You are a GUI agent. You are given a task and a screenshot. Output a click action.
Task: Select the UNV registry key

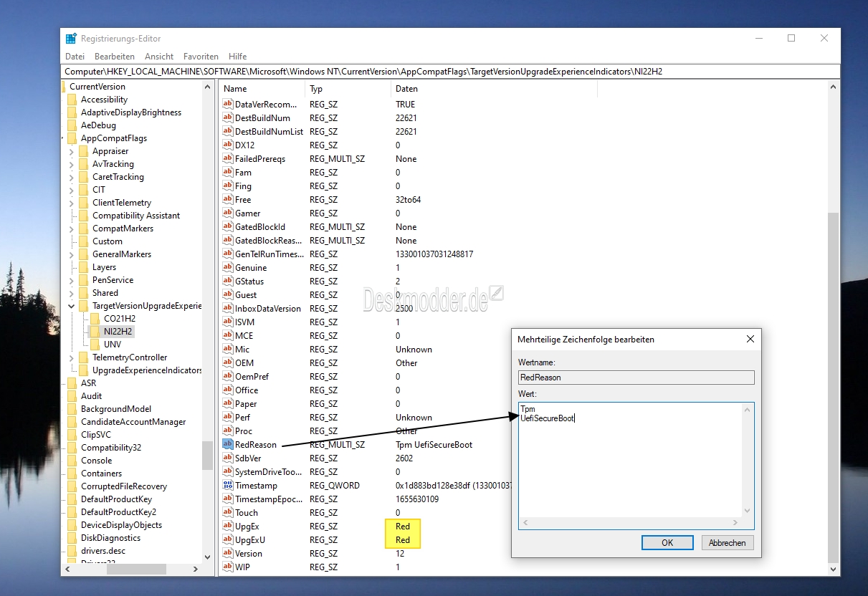[x=113, y=344]
